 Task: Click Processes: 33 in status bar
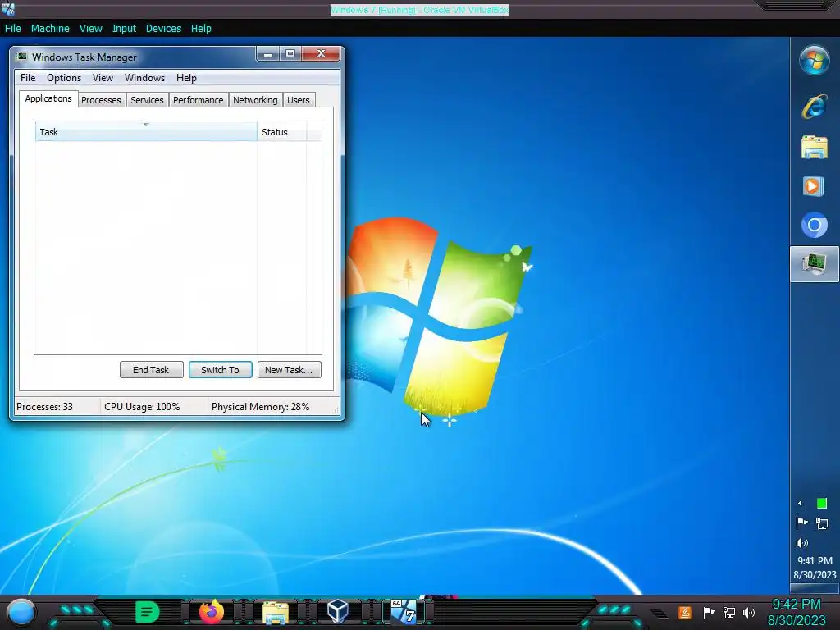[x=44, y=407]
